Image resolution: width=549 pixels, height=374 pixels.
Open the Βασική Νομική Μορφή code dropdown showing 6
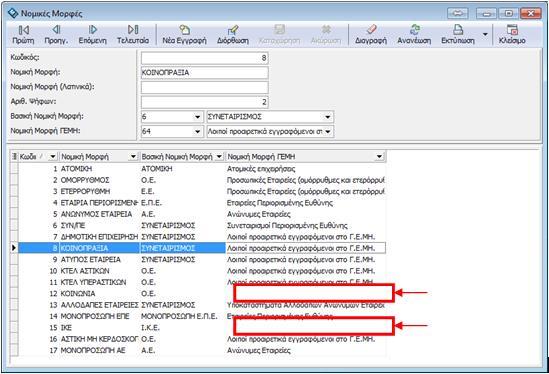[x=197, y=117]
